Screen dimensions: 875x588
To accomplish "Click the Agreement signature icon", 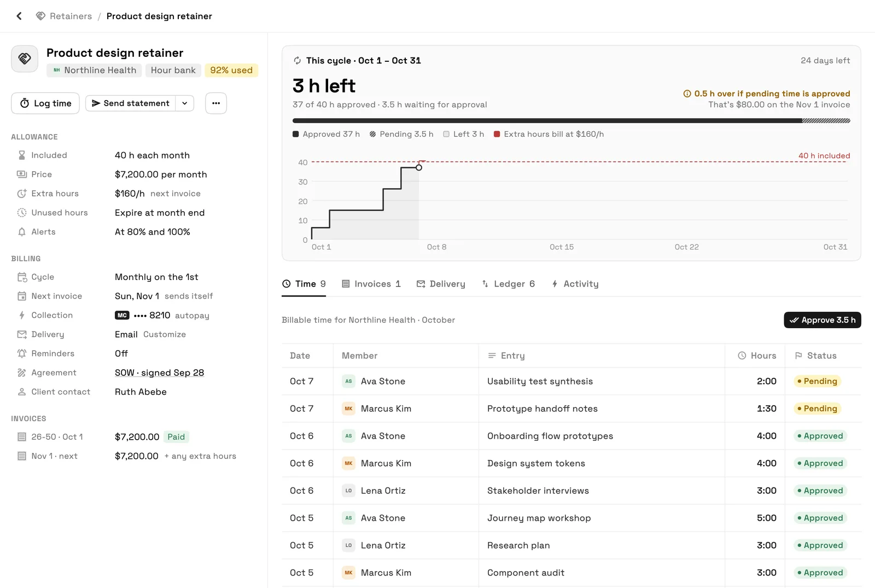I will [x=22, y=373].
